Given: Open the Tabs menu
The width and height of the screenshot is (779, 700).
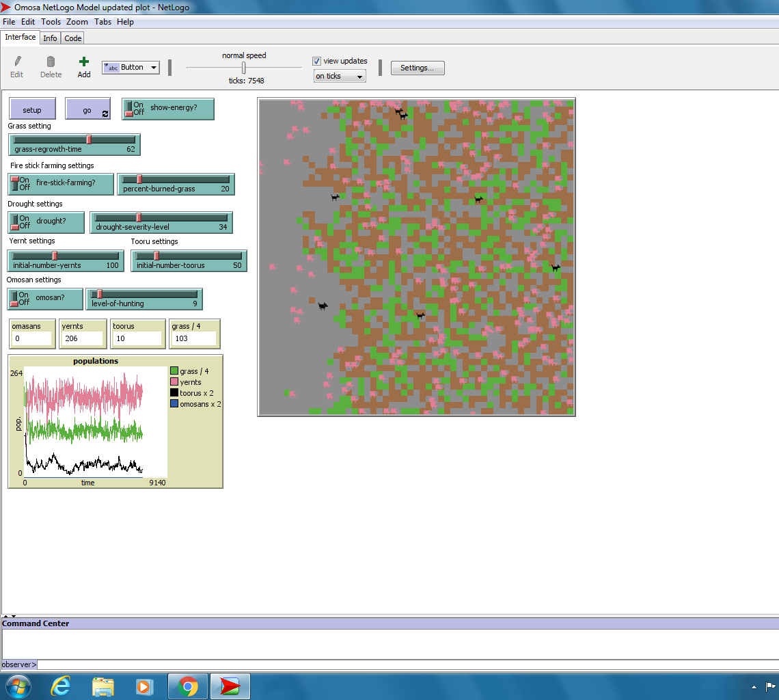Looking at the screenshot, I should click(102, 22).
